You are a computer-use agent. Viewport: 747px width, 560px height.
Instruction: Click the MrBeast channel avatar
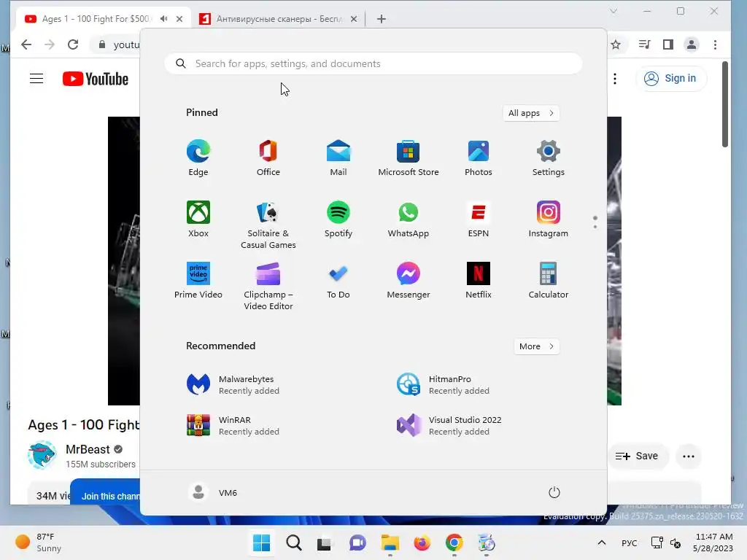tap(42, 455)
